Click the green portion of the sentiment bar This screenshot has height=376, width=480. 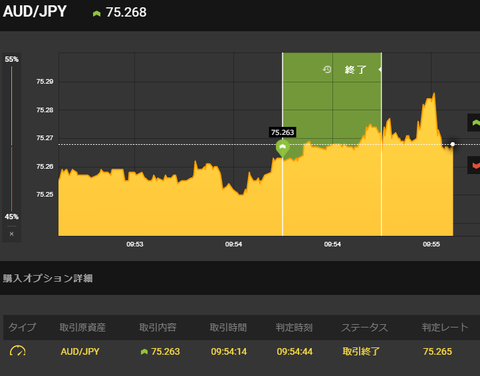[12, 106]
